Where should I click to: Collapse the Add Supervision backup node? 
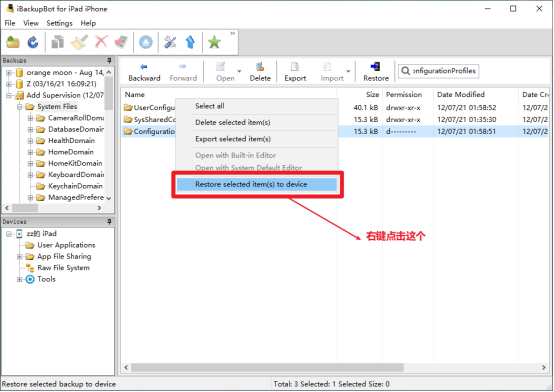pos(9,95)
